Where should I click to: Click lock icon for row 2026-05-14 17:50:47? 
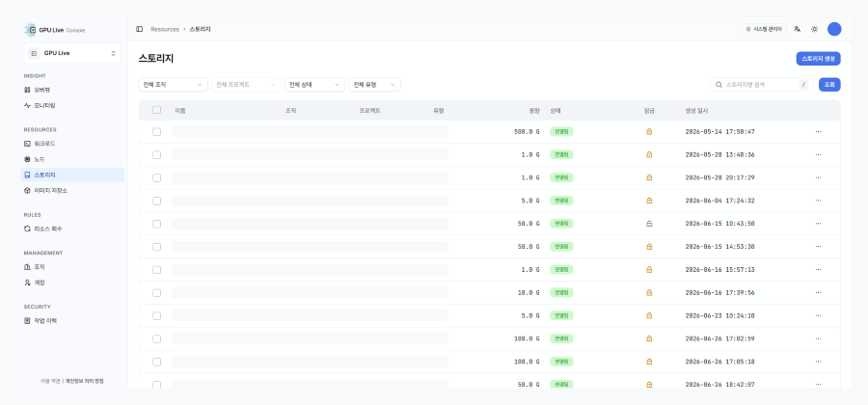[x=649, y=132]
